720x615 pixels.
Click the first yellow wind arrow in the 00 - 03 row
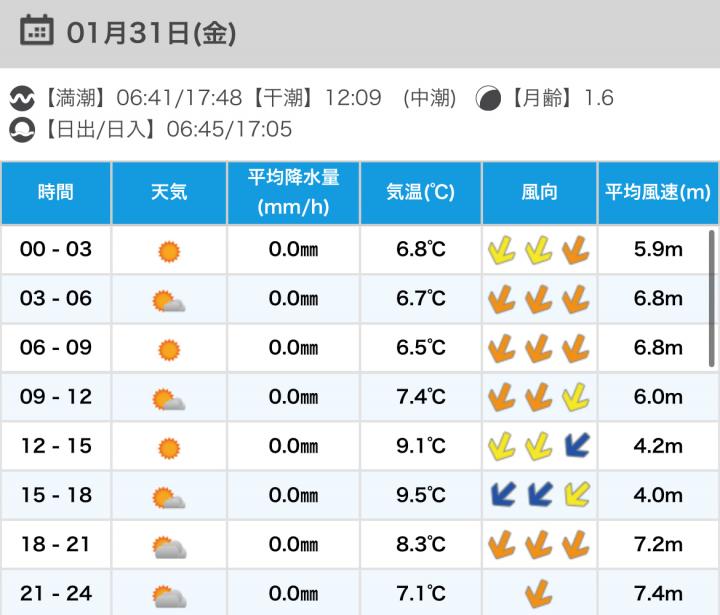pos(501,250)
